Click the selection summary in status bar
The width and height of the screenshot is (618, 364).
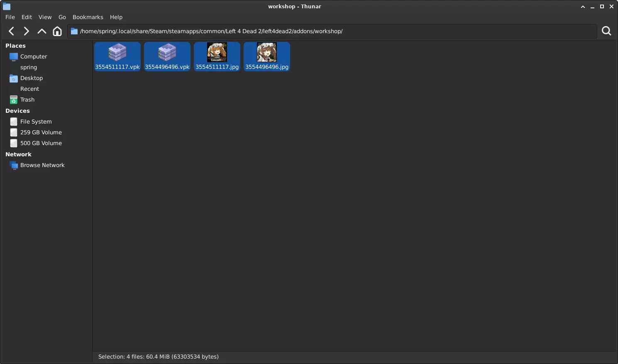pos(159,357)
